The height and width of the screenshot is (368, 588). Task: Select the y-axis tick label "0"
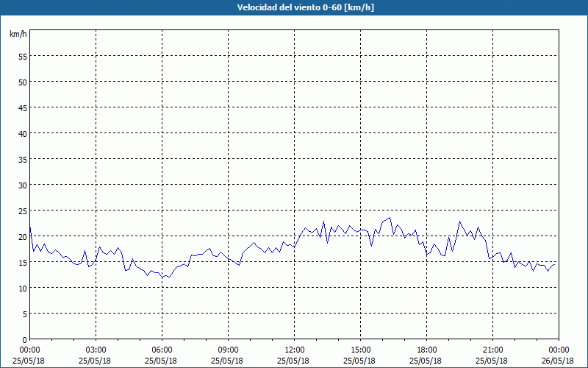coord(25,340)
